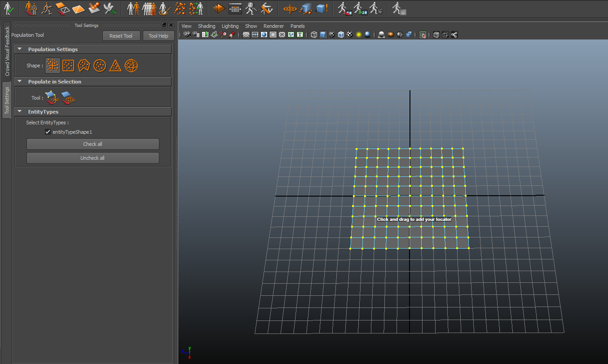Select the square population shape icon
The width and height of the screenshot is (608, 364).
coord(68,66)
